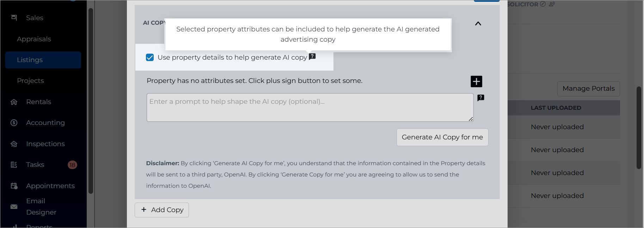Image resolution: width=644 pixels, height=228 pixels.
Task: Click the Email Designer envelope icon
Action: coord(14,207)
